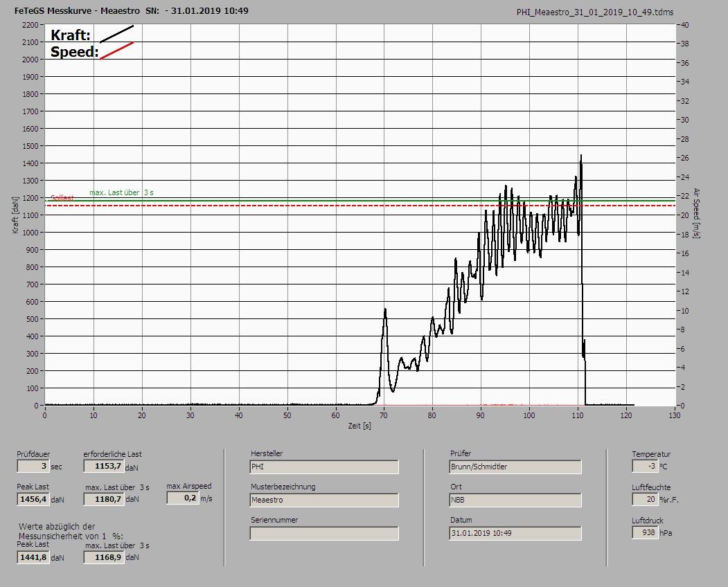Screen dimensions: 728x587
Task: Click the Temperatur field showing -3
Action: pyautogui.click(x=644, y=466)
